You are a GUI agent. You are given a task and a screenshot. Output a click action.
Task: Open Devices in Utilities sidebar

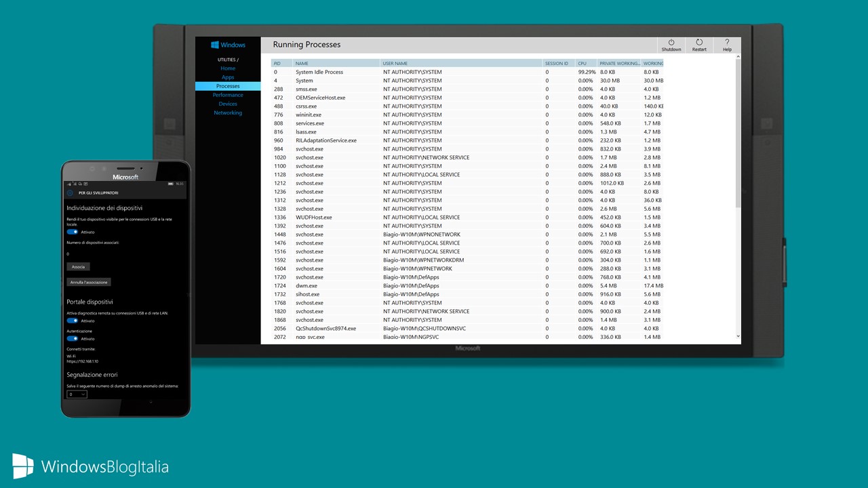pos(228,104)
